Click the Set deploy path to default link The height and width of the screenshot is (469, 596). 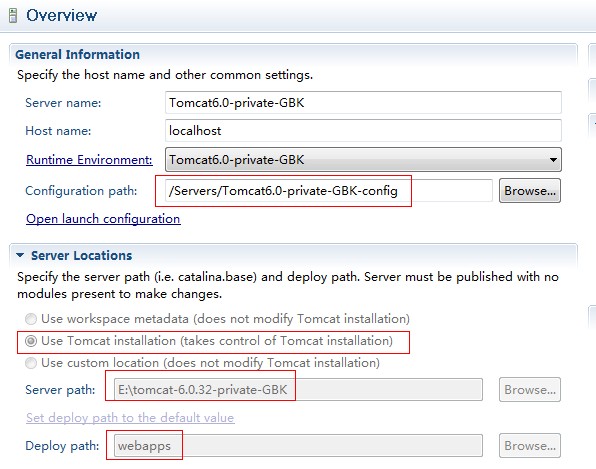(130, 418)
